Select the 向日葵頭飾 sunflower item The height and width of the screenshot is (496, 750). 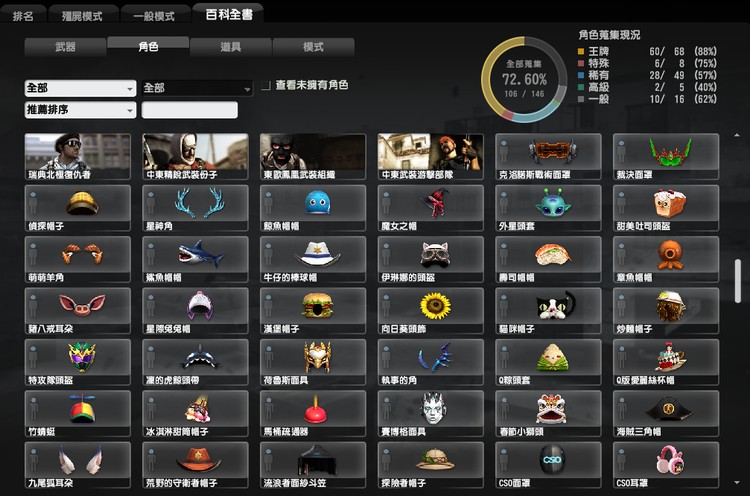[x=430, y=311]
